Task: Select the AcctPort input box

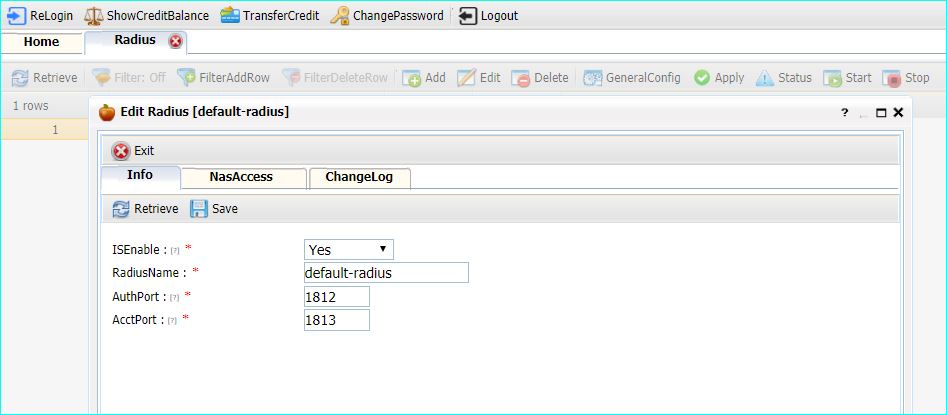Action: (336, 320)
